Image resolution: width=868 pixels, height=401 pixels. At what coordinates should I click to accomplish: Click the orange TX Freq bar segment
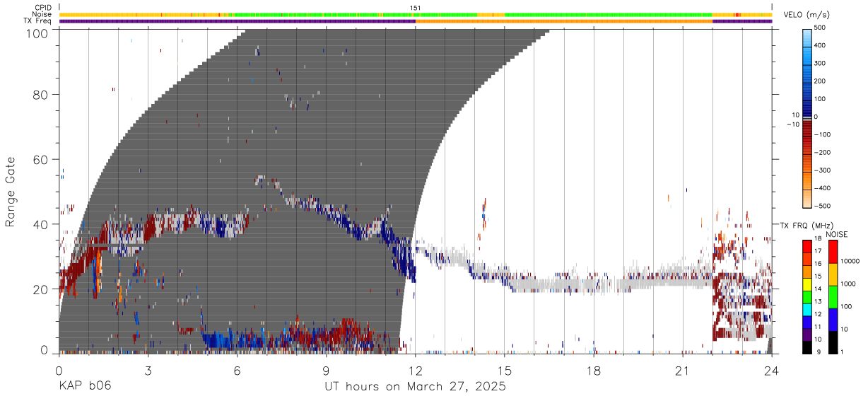click(x=564, y=21)
